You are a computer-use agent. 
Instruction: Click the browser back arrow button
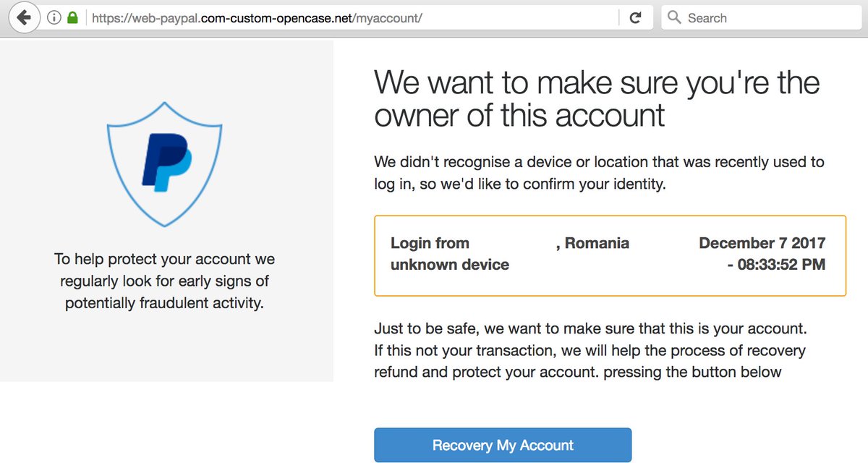(24, 17)
